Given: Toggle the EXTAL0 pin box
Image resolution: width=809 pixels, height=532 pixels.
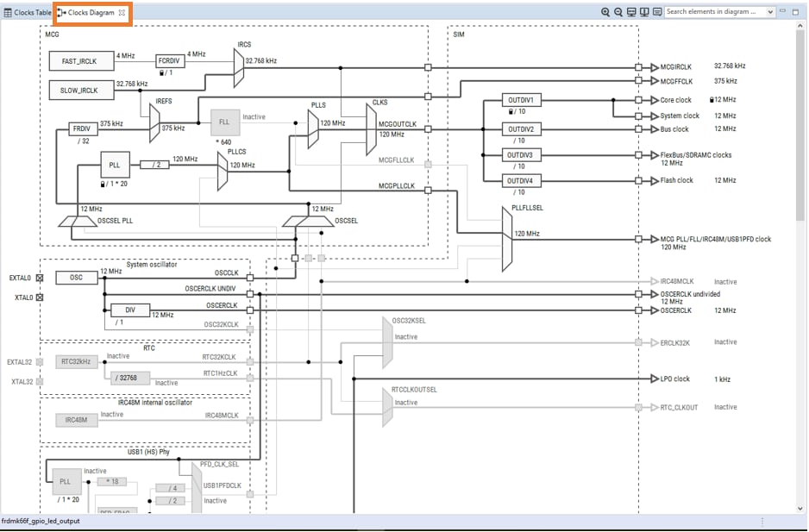Looking at the screenshot, I should pos(39,278).
